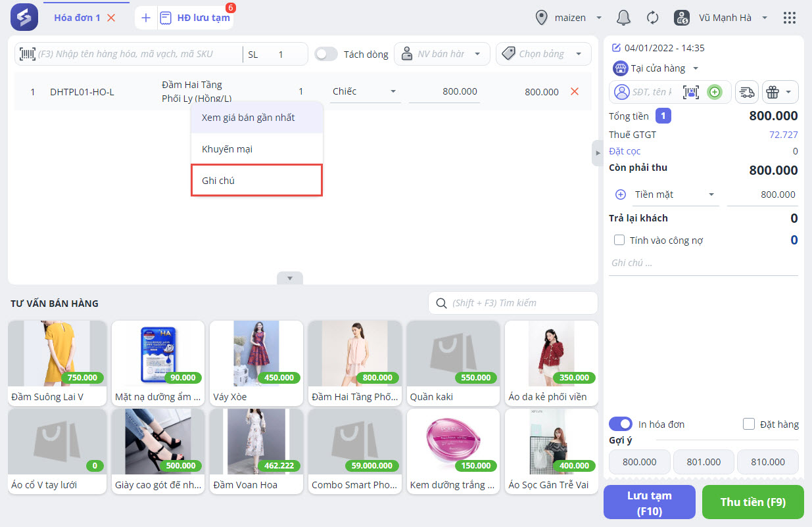The image size is (812, 527).
Task: Click the delivery truck icon
Action: point(747,92)
